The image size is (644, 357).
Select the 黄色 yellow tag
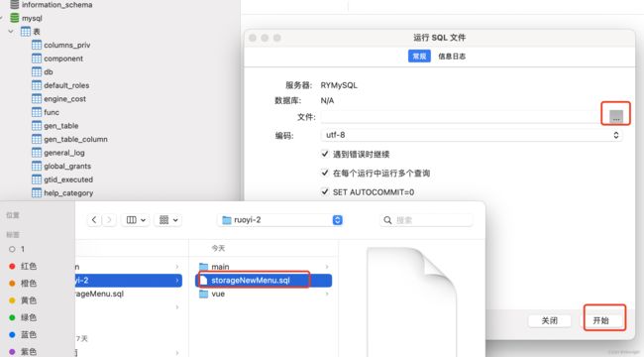point(23,300)
